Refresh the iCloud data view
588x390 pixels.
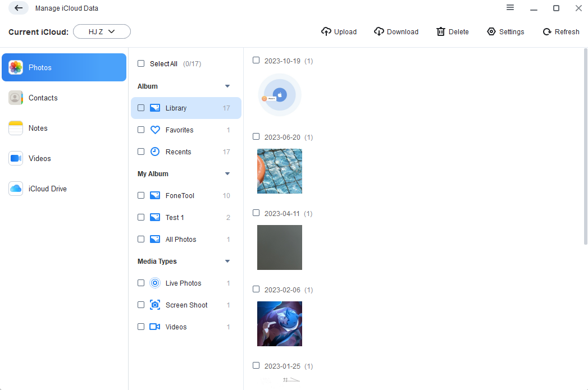[x=544, y=31]
